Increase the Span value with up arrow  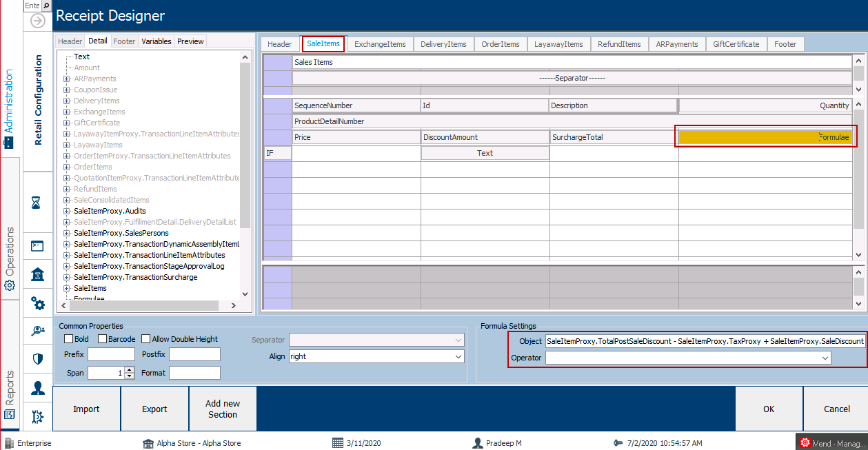(x=129, y=369)
